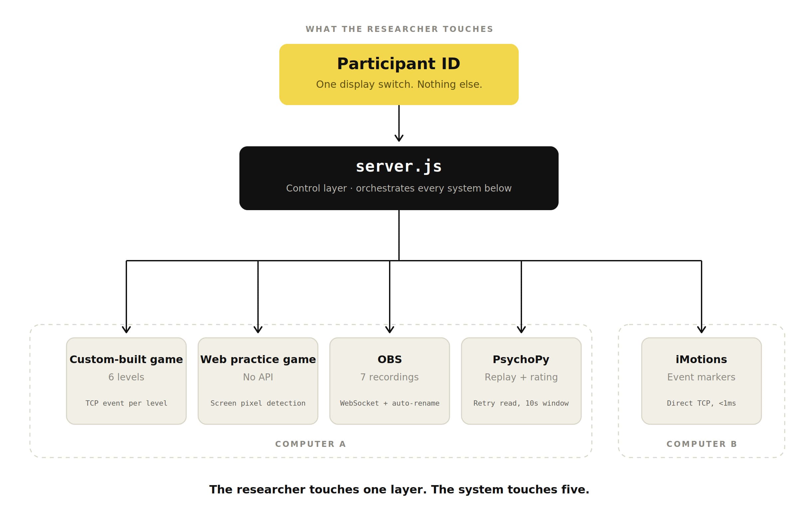Click 'TCP event per level' text
Image resolution: width=798 pixels, height=532 pixels.
click(x=126, y=403)
